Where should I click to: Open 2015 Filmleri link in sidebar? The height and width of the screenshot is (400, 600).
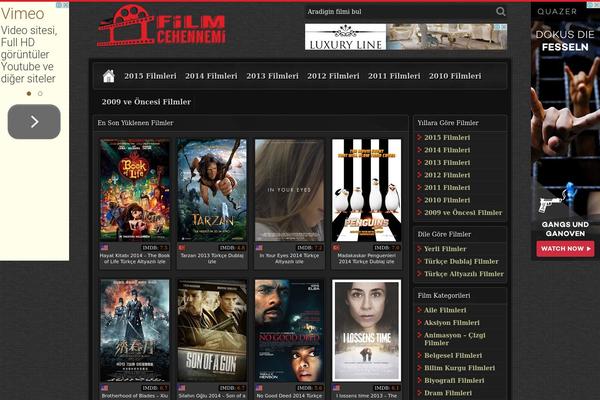[447, 137]
